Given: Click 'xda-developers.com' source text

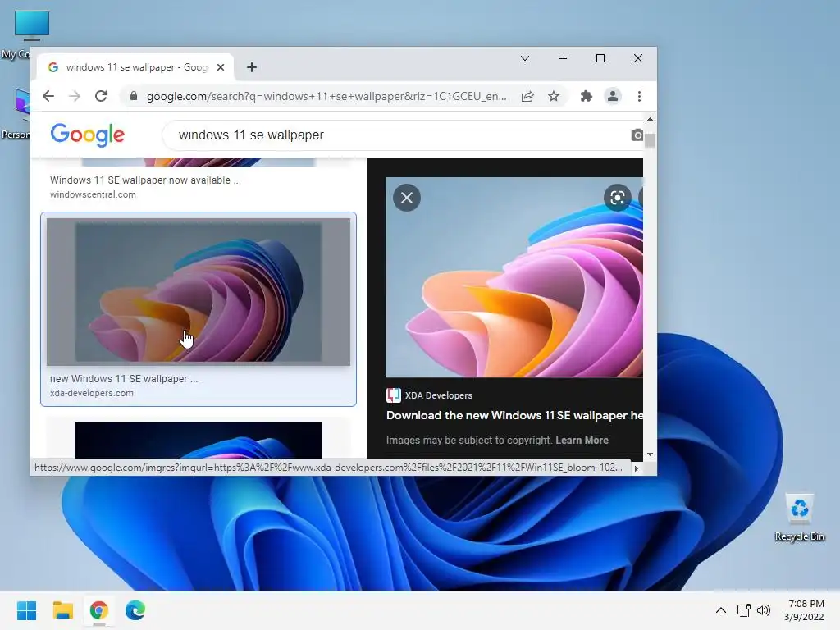Looking at the screenshot, I should [92, 393].
